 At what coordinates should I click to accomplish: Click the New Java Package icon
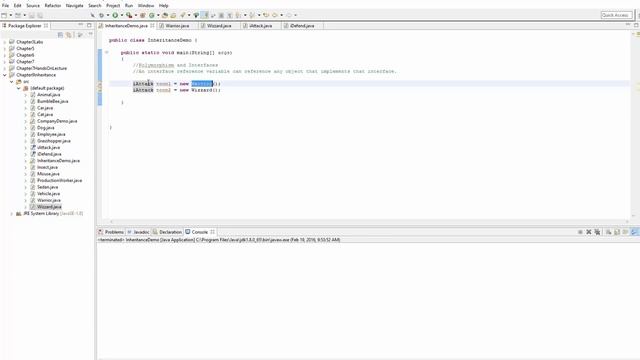142,15
